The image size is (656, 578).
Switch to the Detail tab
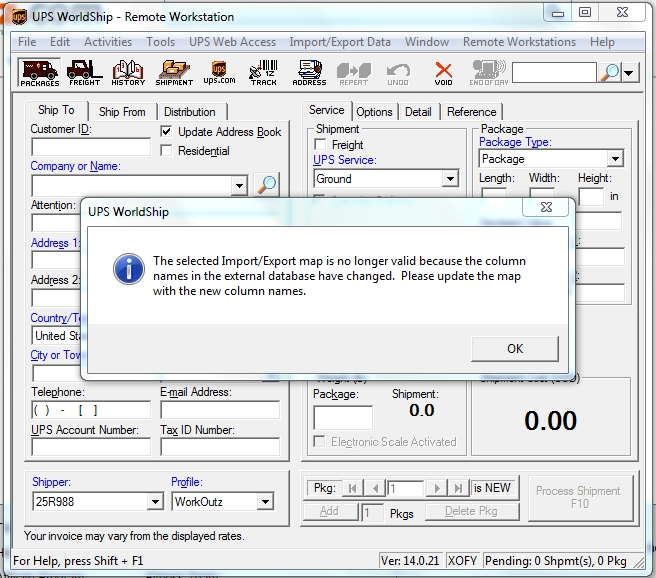click(x=418, y=112)
